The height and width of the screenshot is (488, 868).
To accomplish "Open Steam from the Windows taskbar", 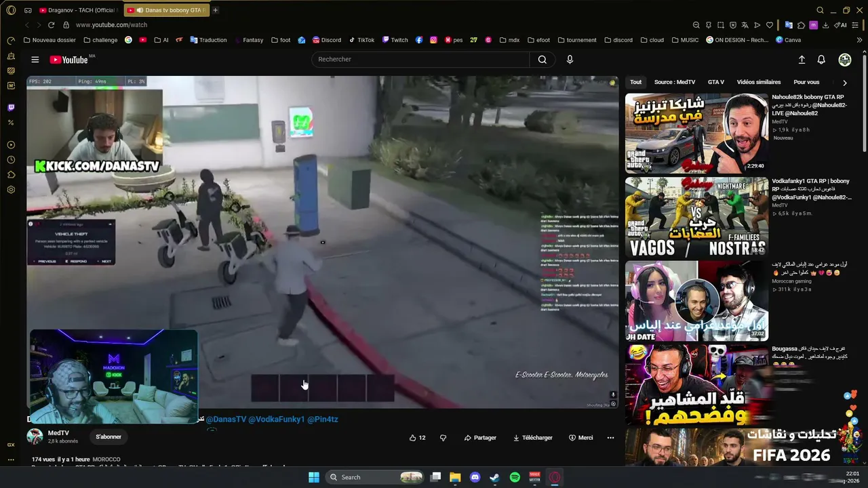I will [495, 477].
